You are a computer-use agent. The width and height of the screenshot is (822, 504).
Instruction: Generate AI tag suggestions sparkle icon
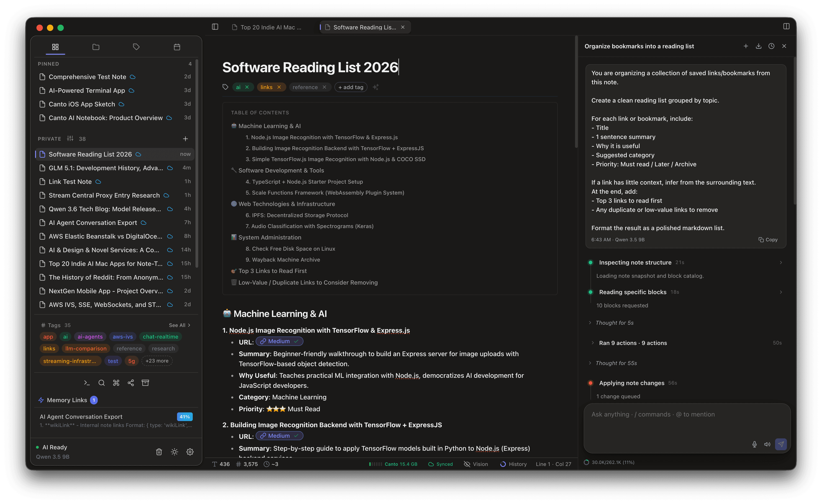[x=376, y=87]
